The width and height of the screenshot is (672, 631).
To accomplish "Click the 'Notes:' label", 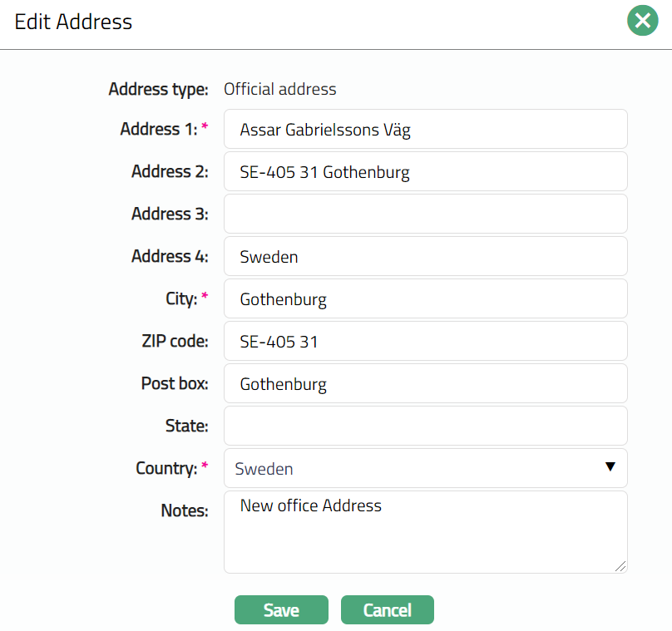I will (184, 510).
